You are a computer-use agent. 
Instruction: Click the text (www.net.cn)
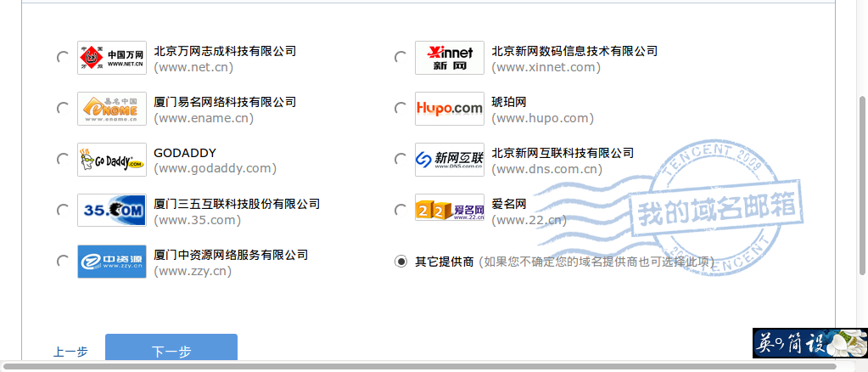tap(193, 68)
